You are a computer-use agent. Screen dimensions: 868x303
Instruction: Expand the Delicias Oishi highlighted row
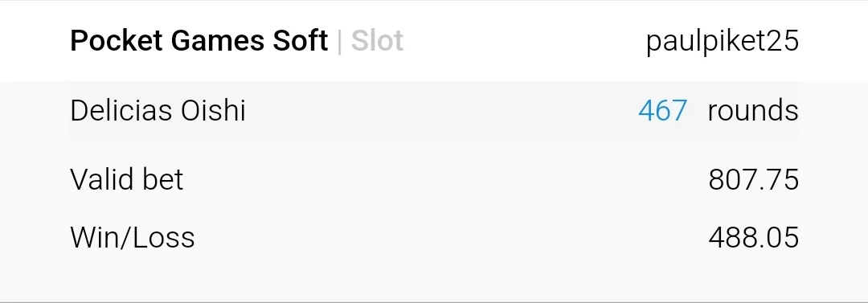coord(435,110)
